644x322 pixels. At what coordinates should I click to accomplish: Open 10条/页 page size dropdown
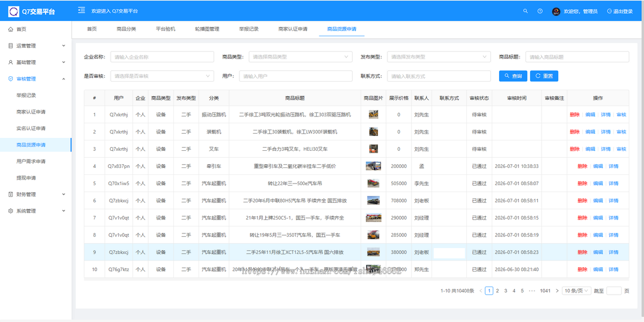(577, 290)
